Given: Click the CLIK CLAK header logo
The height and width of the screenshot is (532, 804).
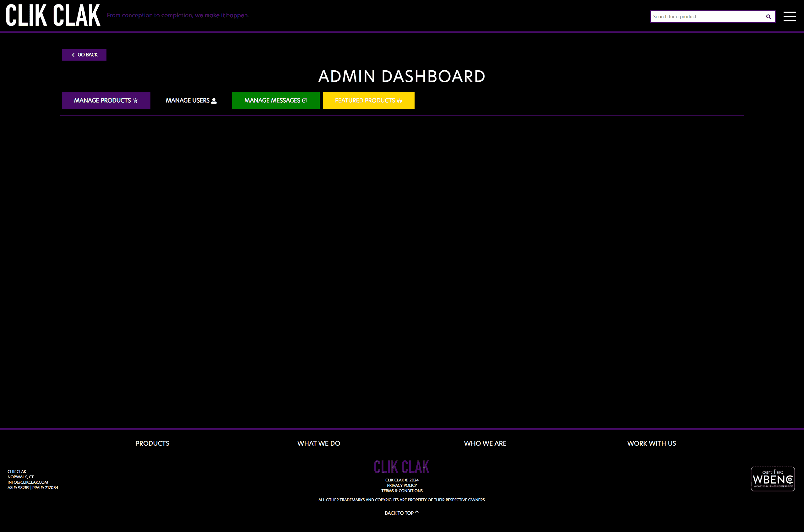Looking at the screenshot, I should (53, 16).
